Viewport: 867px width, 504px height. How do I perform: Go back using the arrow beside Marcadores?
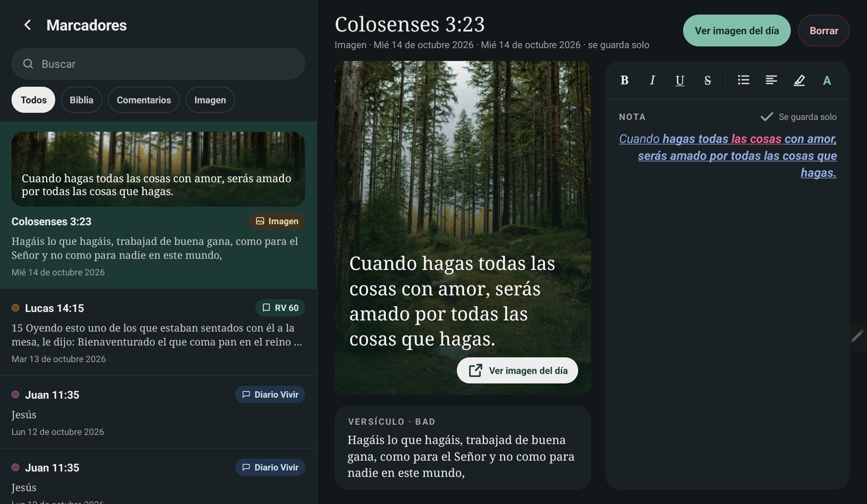click(x=28, y=25)
